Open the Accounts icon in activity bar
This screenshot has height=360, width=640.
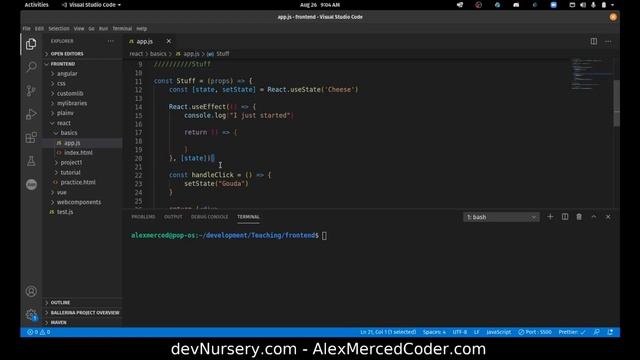(31, 291)
